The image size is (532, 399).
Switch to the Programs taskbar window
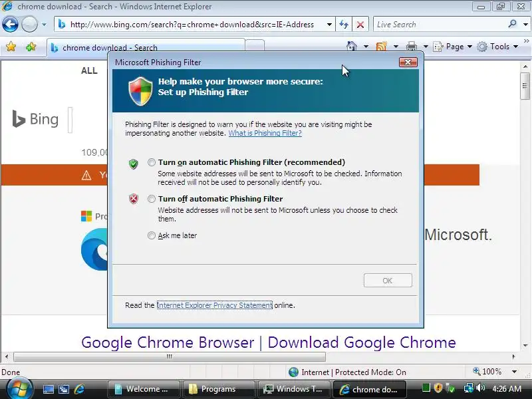219,389
